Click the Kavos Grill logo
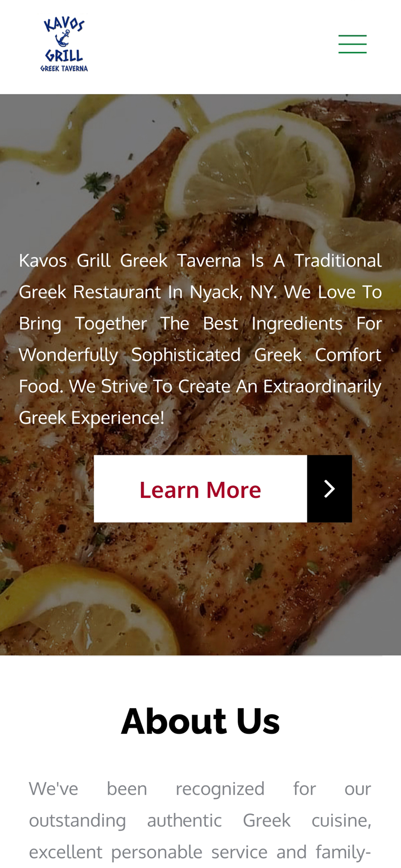The height and width of the screenshot is (868, 401). pos(64,44)
